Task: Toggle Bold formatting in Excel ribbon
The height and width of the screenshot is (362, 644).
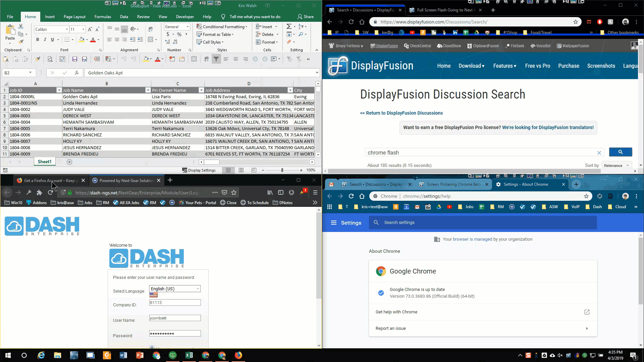Action: (x=38, y=40)
